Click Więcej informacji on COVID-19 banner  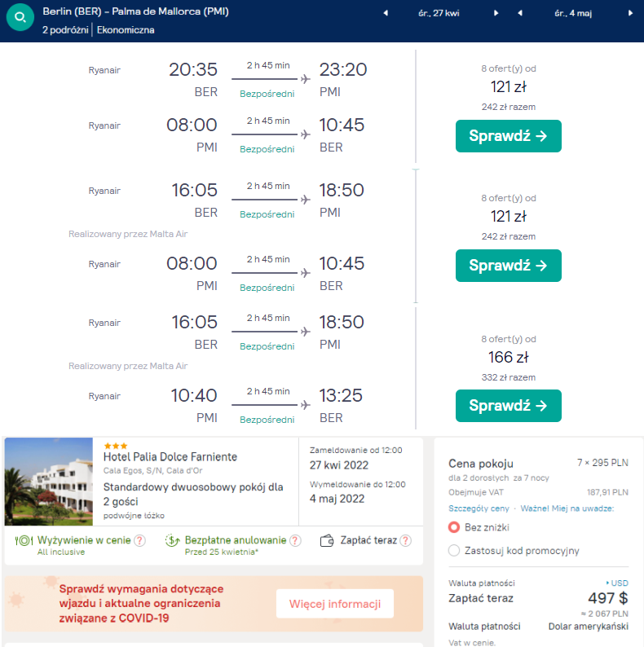(334, 604)
